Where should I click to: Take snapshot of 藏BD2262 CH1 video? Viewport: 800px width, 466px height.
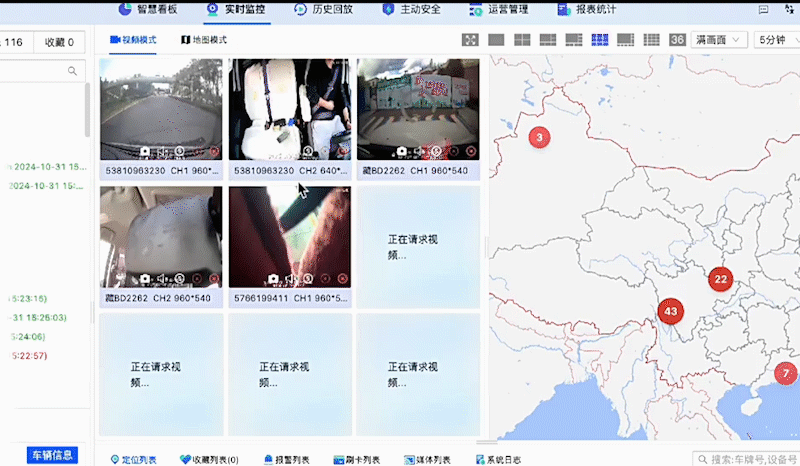pos(402,152)
